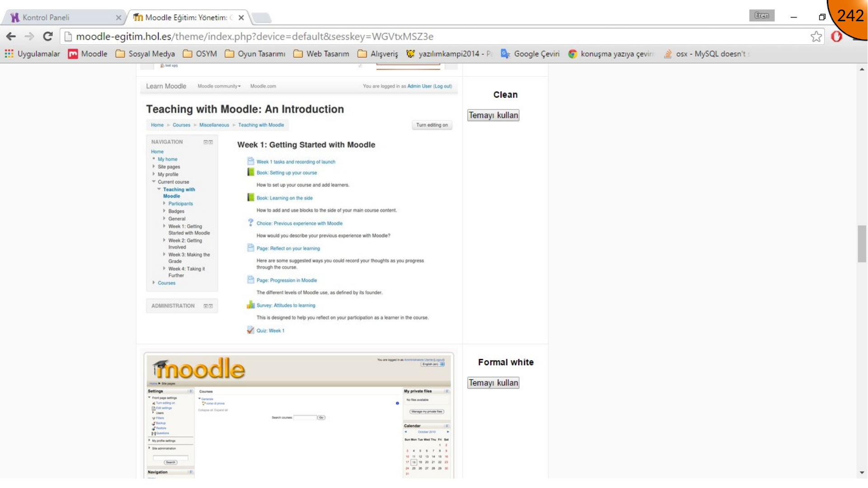The image size is (868, 488).
Task: Open the Google Çeviri bookmark
Action: coord(530,54)
